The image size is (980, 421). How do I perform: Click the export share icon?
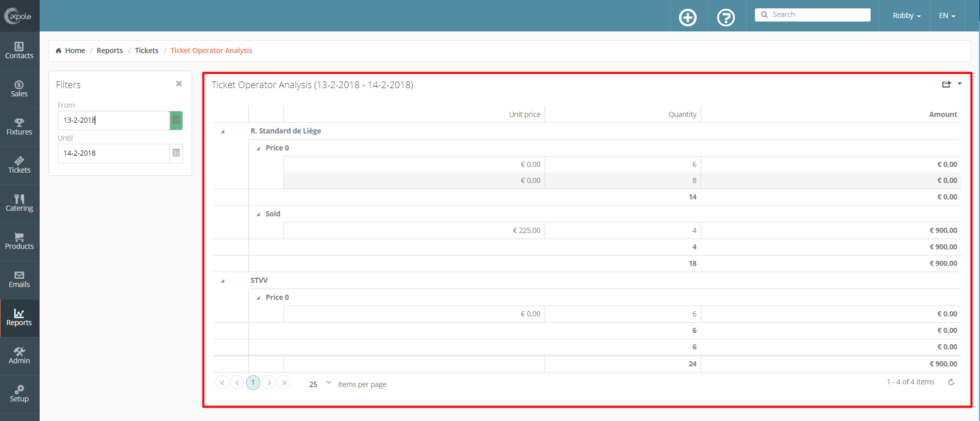click(x=947, y=84)
